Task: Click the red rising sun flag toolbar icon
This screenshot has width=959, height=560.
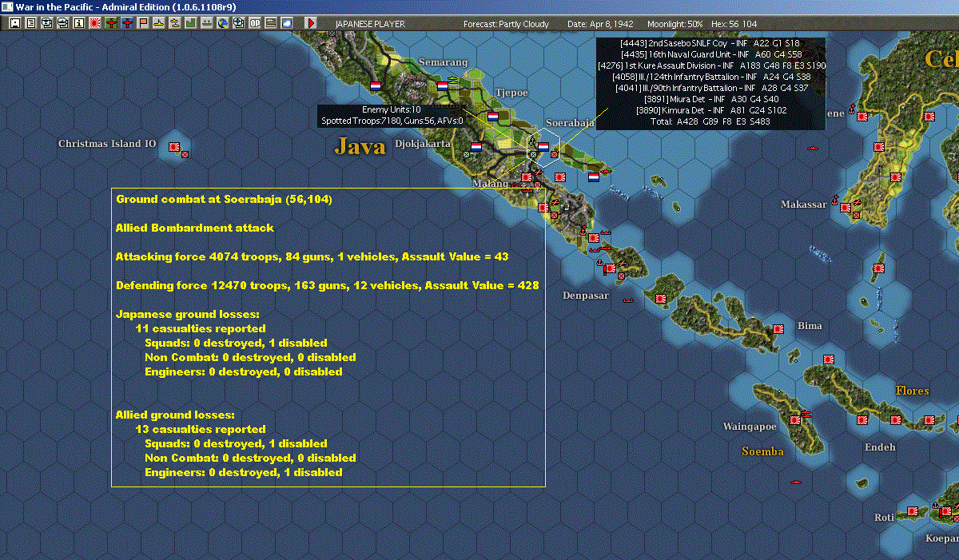Action: pyautogui.click(x=95, y=24)
